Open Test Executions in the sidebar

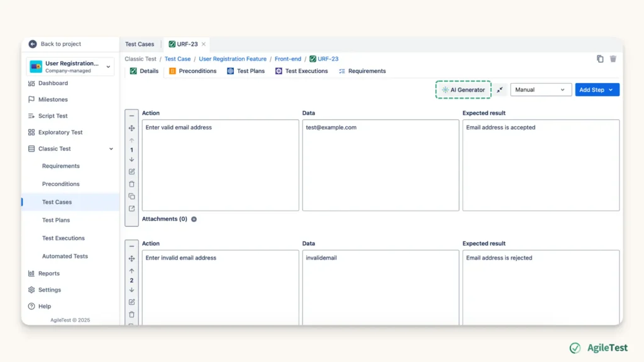pos(64,238)
